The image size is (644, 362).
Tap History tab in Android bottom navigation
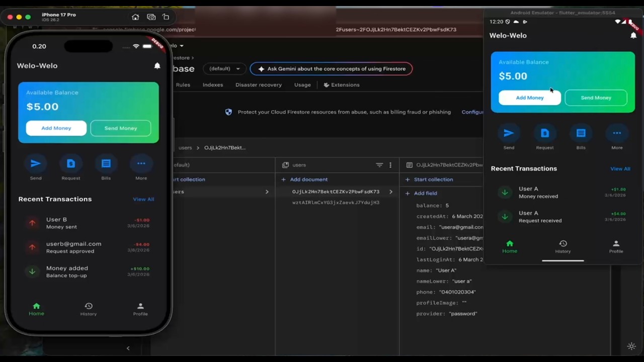point(563,247)
